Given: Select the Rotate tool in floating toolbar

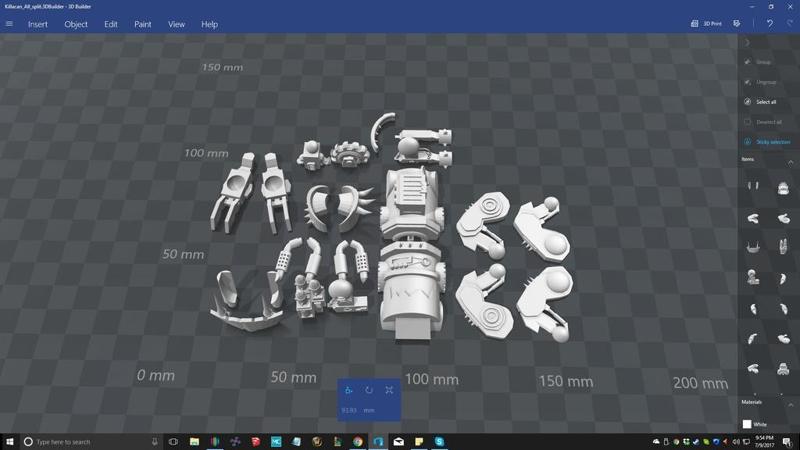Looking at the screenshot, I should 369,390.
